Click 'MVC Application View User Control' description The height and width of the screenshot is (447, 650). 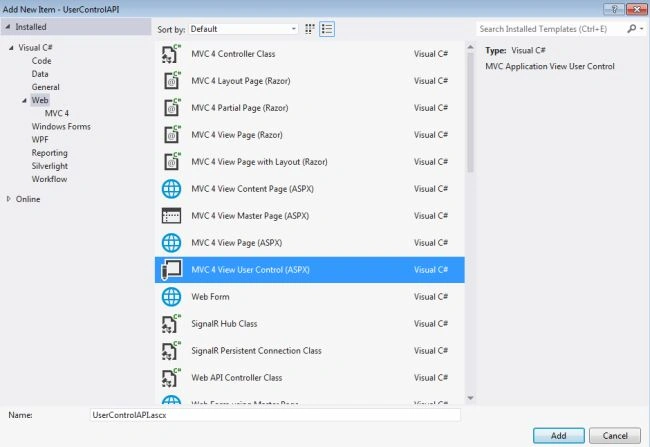(550, 66)
